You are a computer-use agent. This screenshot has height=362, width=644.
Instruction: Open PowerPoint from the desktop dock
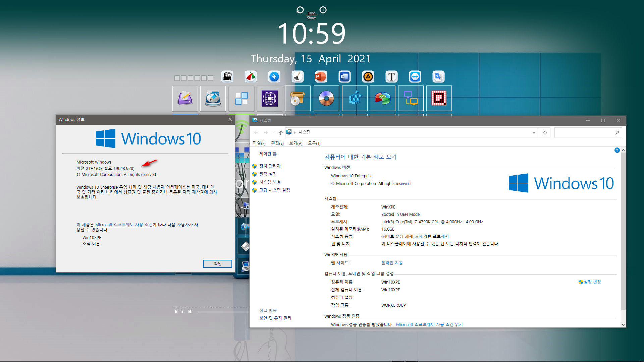(321, 76)
